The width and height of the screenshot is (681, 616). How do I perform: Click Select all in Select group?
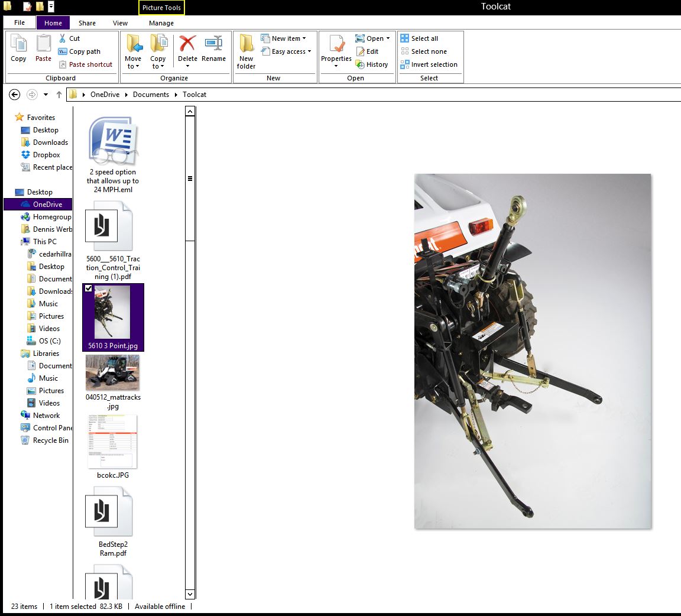click(x=419, y=38)
